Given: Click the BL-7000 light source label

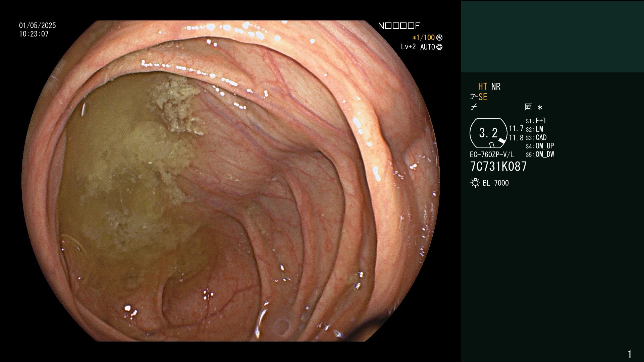Looking at the screenshot, I should [496, 183].
